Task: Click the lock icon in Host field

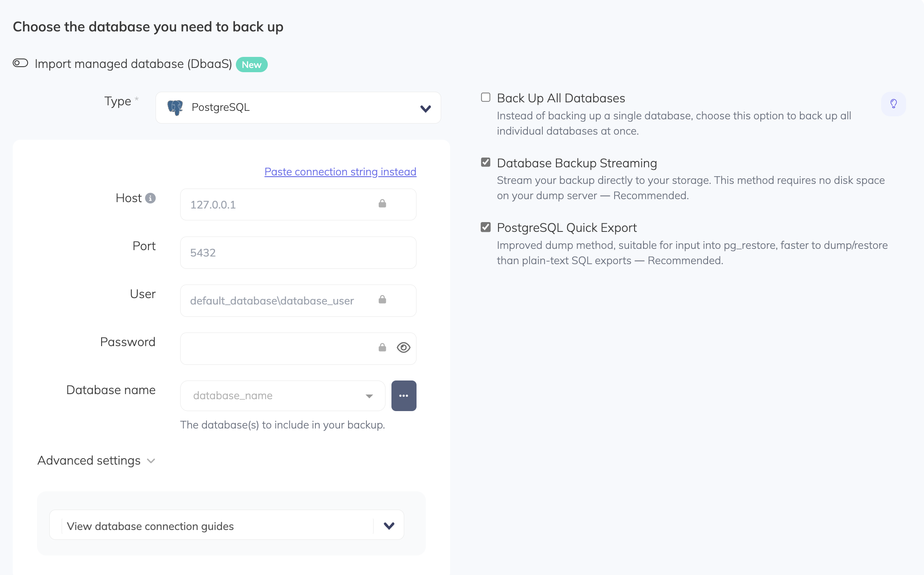Action: (x=383, y=204)
